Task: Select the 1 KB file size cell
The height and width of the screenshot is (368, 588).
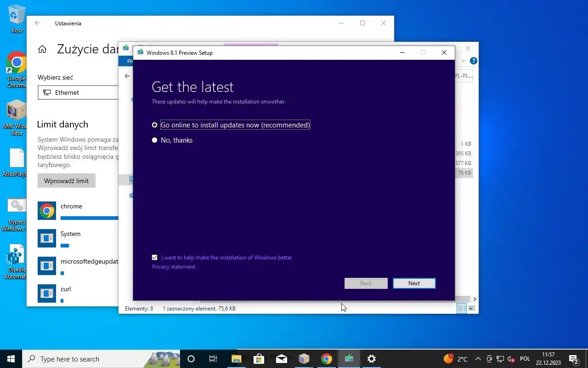Action: click(466, 144)
